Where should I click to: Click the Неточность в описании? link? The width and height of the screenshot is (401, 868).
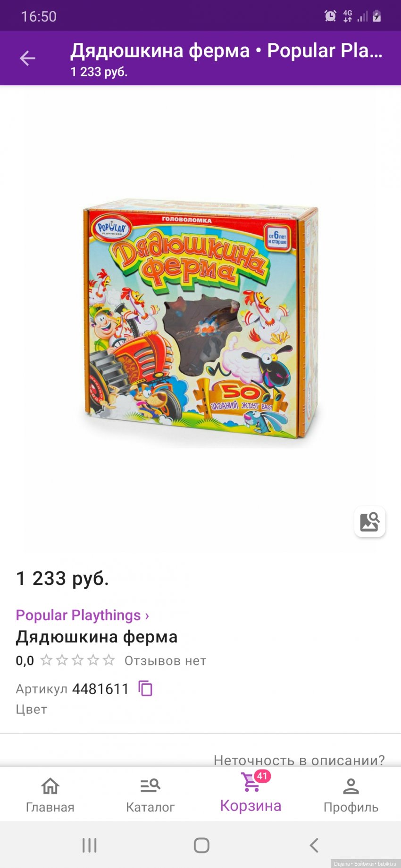[x=299, y=760]
